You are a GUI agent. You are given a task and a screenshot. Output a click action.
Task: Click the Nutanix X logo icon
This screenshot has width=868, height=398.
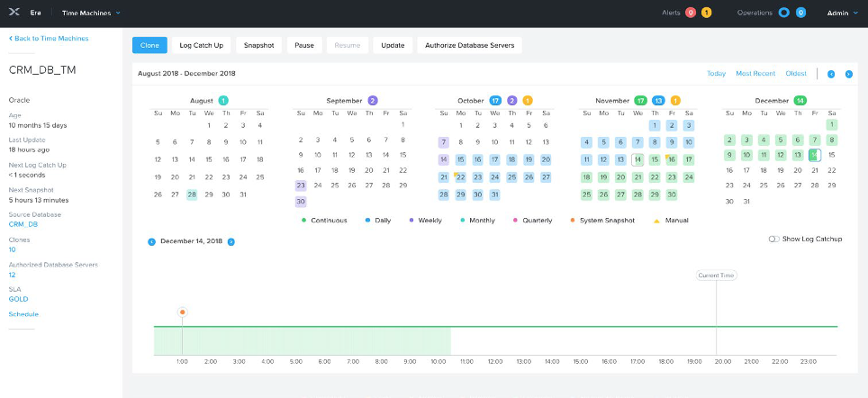tap(14, 13)
